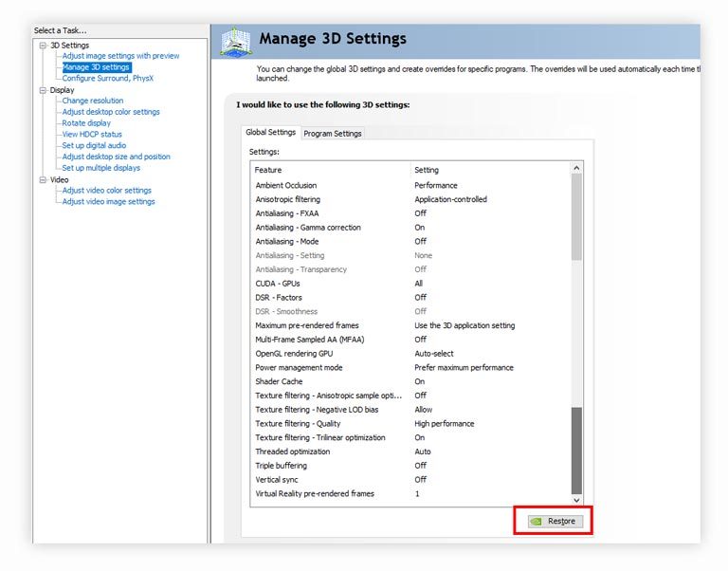Select CUDA - GPUs row
This screenshot has width=728, height=571.
[x=410, y=284]
